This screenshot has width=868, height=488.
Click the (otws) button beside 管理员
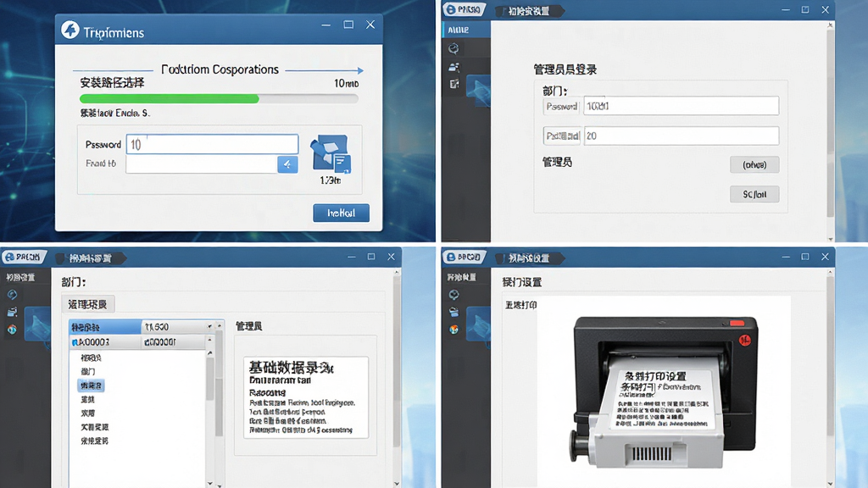[x=754, y=165]
